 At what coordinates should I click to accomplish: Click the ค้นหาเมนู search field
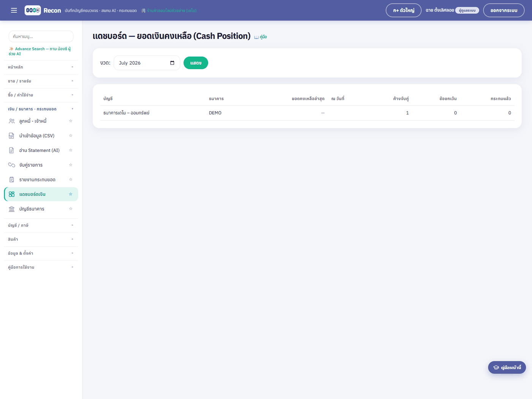tap(41, 36)
